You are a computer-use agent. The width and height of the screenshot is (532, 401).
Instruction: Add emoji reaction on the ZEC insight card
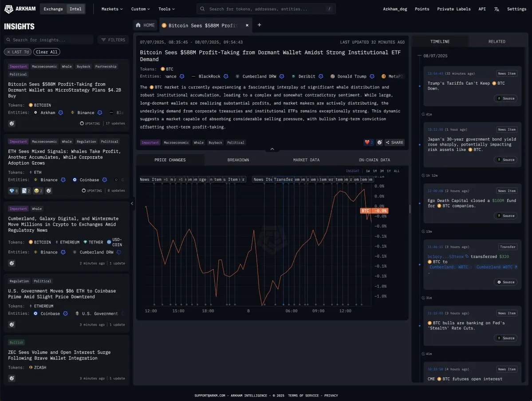pos(12,378)
